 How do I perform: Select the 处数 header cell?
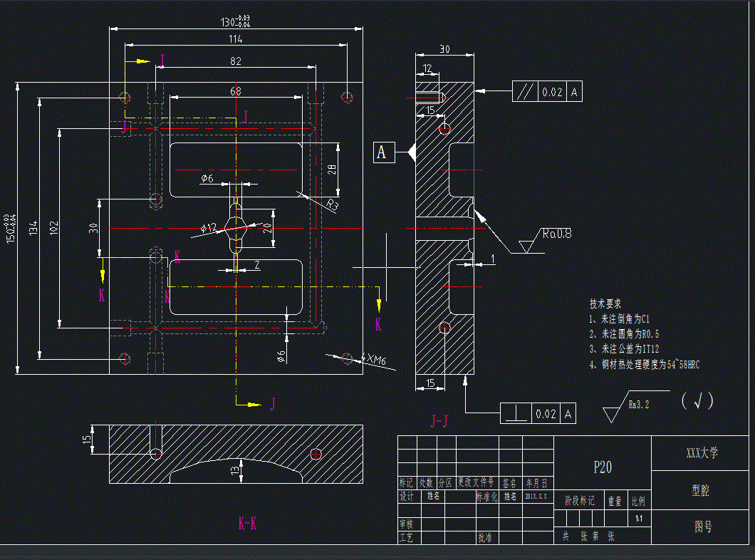(426, 482)
